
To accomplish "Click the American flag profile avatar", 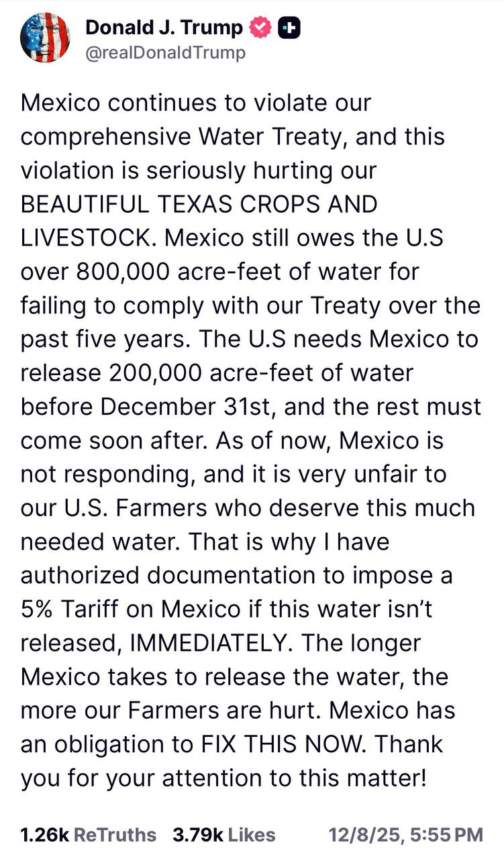I will [x=45, y=37].
